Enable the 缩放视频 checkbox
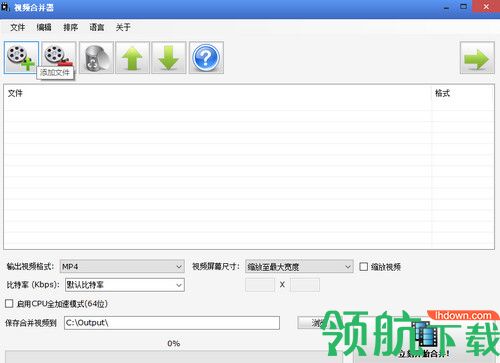 pyautogui.click(x=364, y=267)
